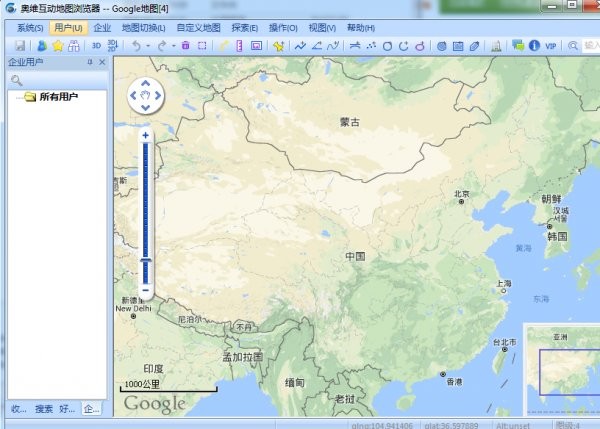Click the undo arrow icon
The image size is (600, 429).
coord(136,46)
